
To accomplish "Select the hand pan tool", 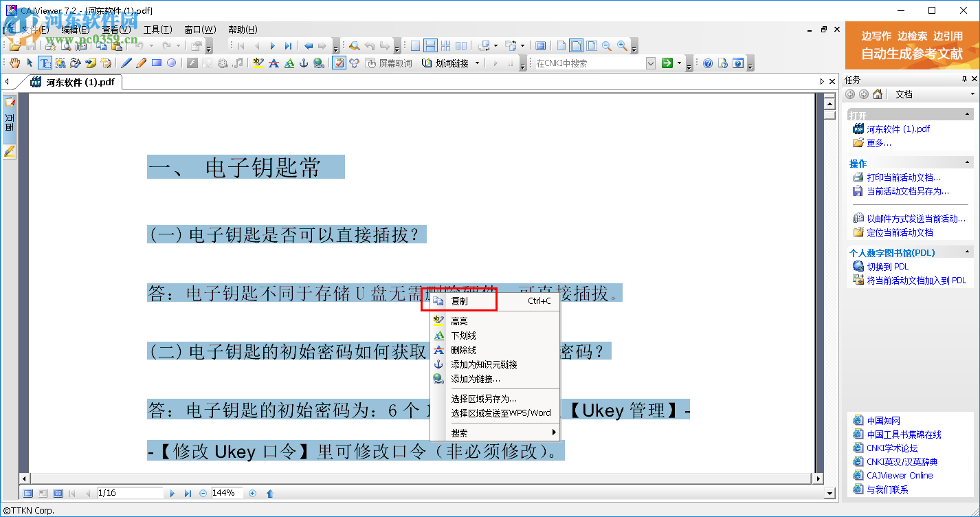I will click(14, 63).
